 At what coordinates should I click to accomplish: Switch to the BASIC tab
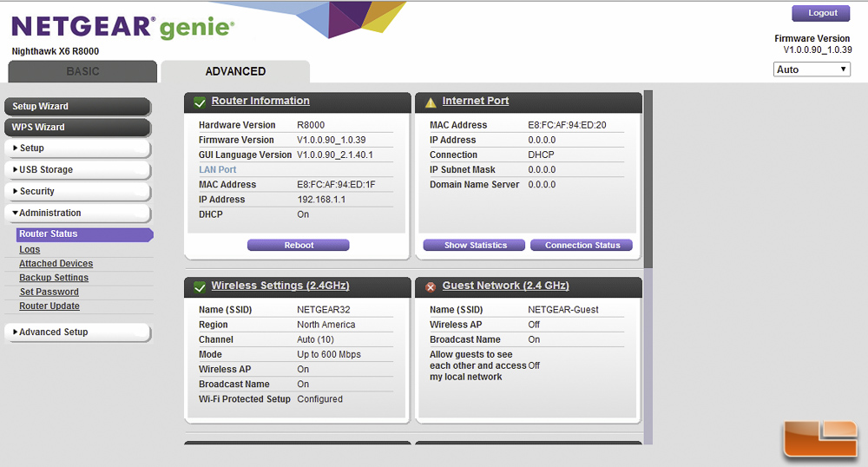82,71
